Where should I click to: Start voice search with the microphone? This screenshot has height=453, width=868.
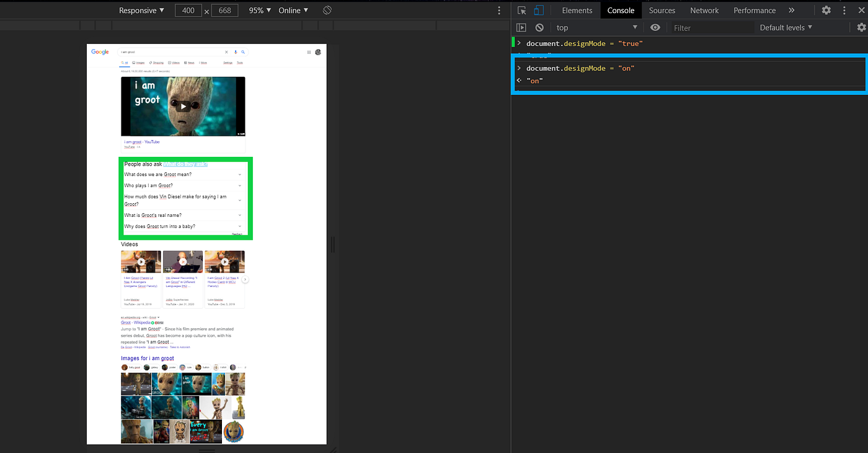236,52
